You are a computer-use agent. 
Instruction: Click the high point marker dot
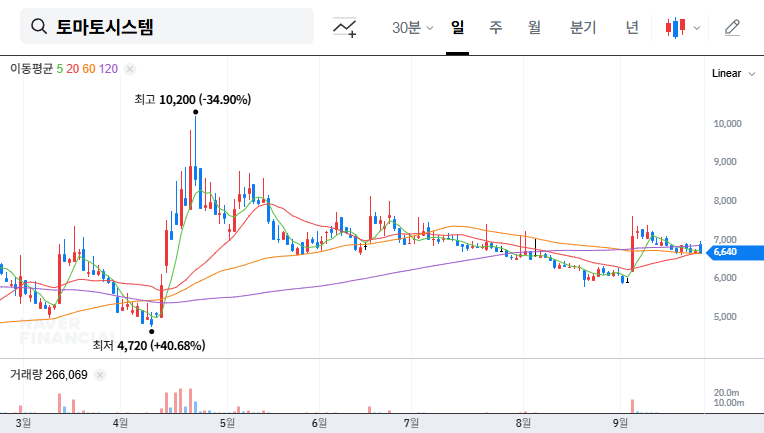tap(195, 112)
